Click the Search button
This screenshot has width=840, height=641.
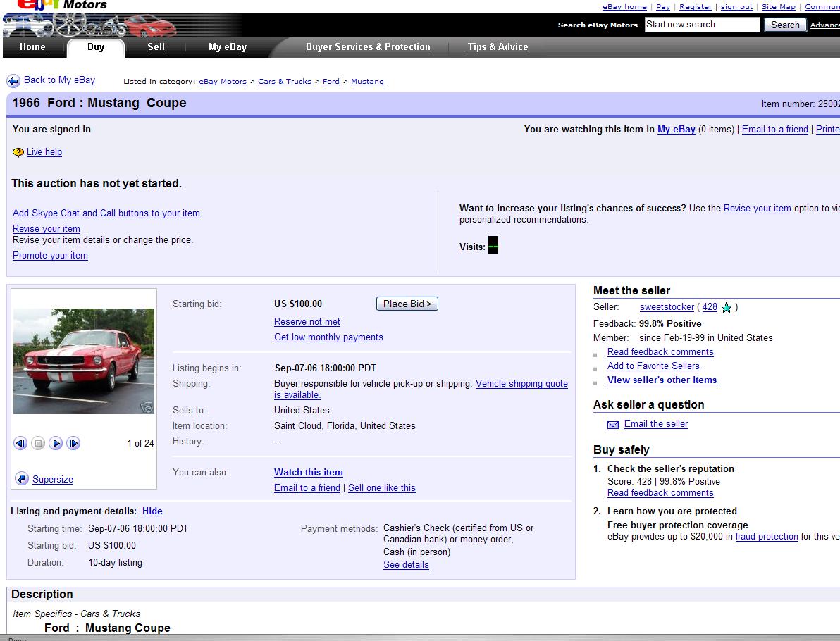pos(784,25)
